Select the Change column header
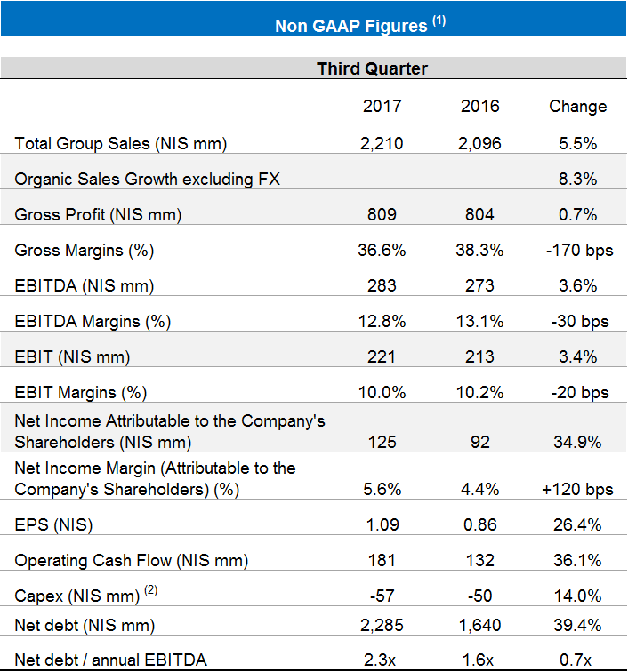 [x=577, y=106]
